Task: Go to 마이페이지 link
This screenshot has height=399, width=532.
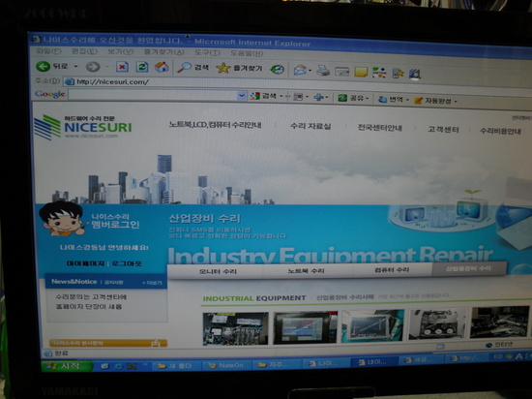Action: (x=85, y=263)
